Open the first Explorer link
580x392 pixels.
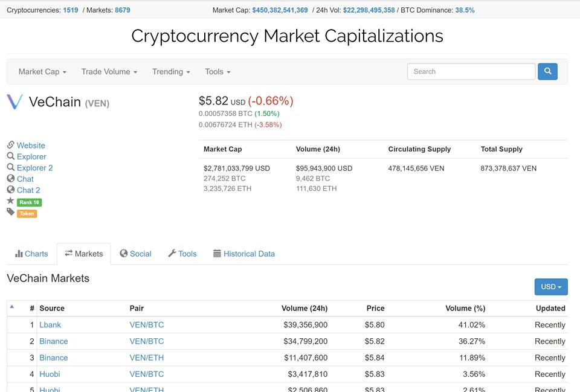pyautogui.click(x=31, y=156)
